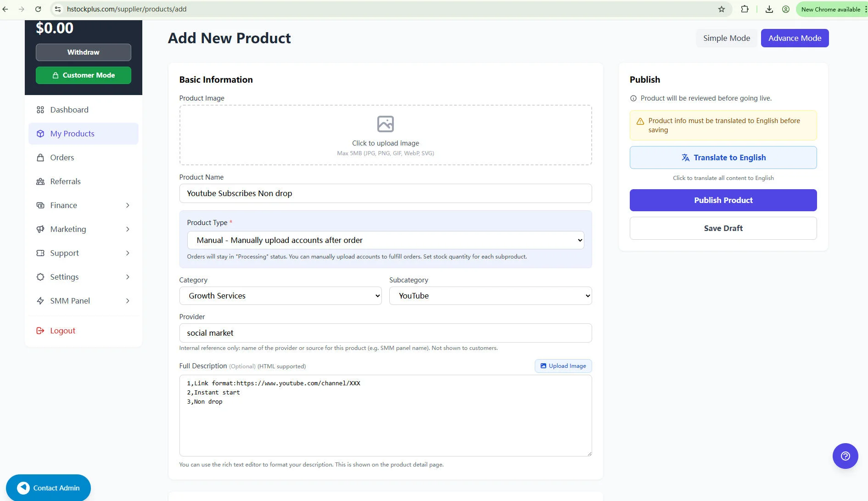Open Chrome downloads icon
868x501 pixels.
pos(769,9)
